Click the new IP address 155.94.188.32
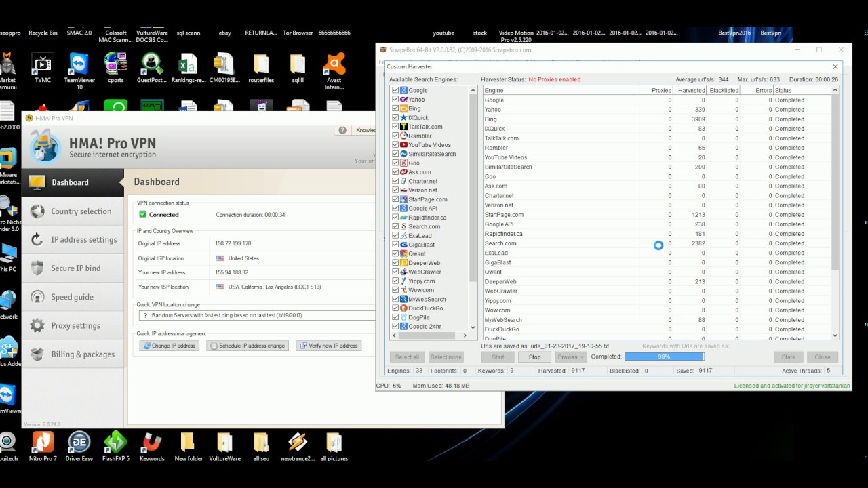This screenshot has height=488, width=868. click(x=232, y=272)
